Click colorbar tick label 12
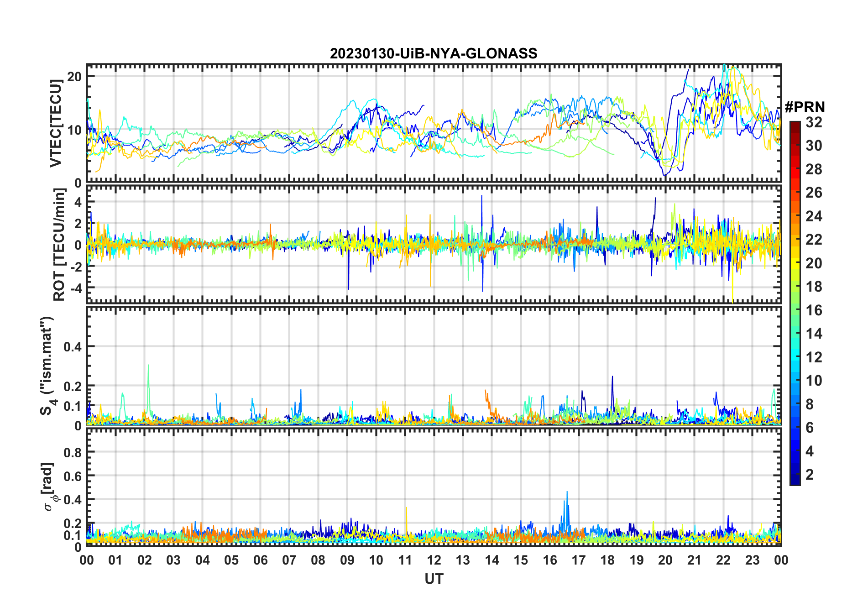Image resolution: width=868 pixels, height=607 pixels. click(x=814, y=357)
